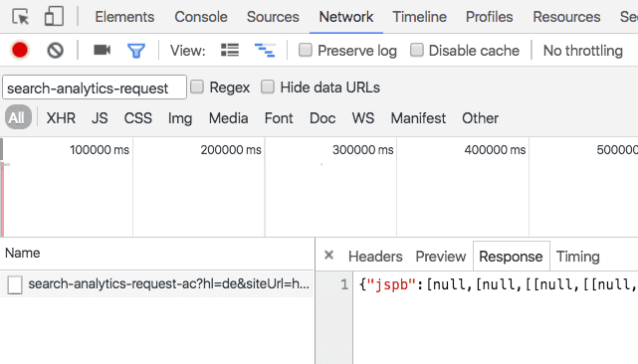Stop recording network log with red button
The image size is (638, 364).
(x=20, y=51)
